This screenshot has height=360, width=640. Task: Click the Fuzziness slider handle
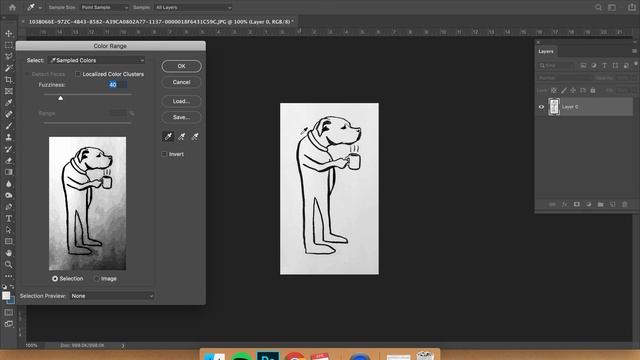click(x=60, y=98)
